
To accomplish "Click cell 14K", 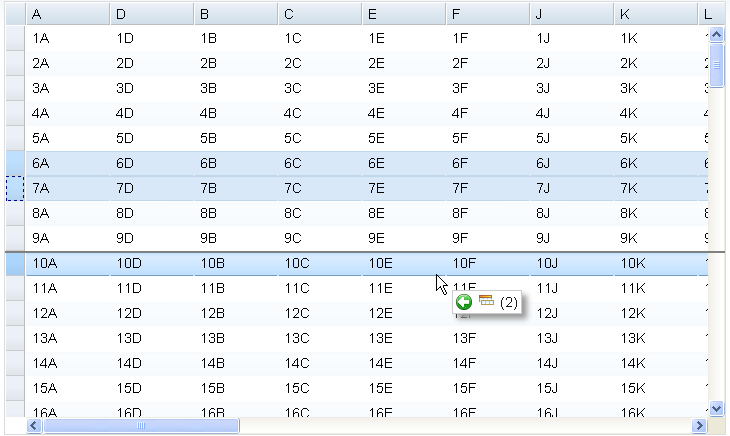I will [656, 363].
